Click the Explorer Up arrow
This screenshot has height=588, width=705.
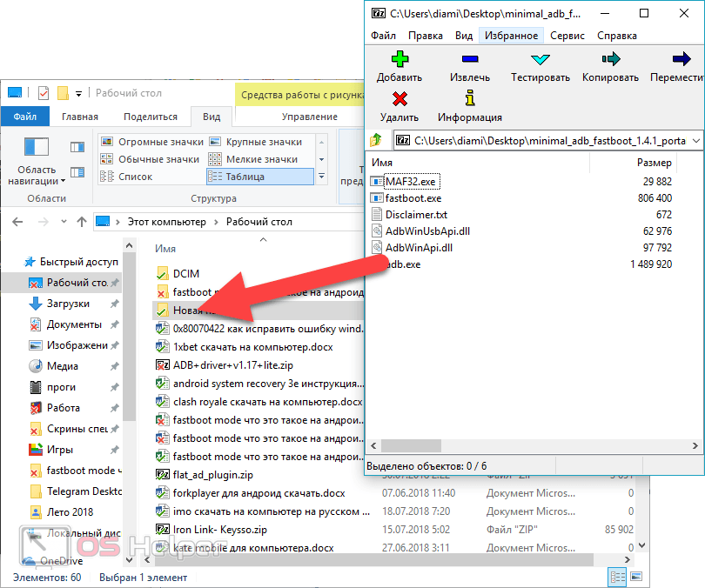click(82, 222)
